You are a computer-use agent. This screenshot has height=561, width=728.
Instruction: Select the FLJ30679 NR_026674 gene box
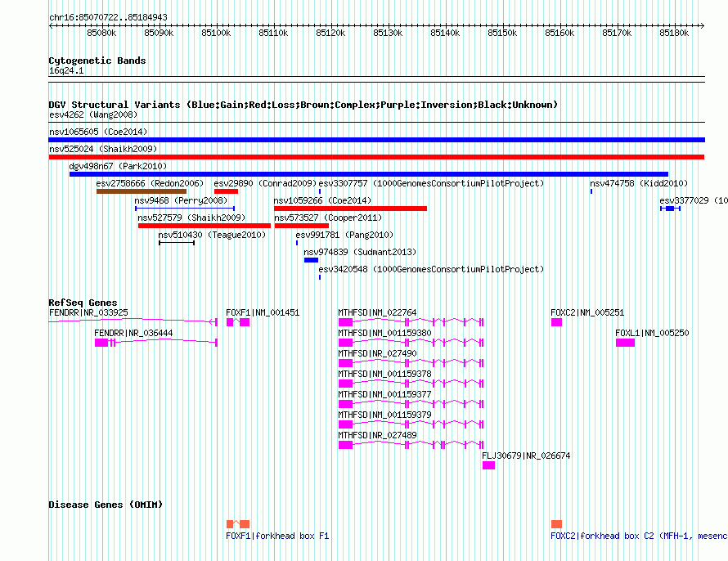[488, 465]
